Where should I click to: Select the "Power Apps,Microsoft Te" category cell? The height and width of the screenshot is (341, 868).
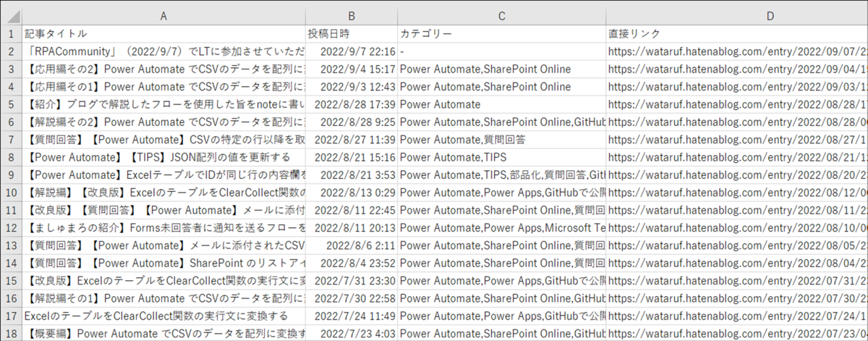coord(501,227)
